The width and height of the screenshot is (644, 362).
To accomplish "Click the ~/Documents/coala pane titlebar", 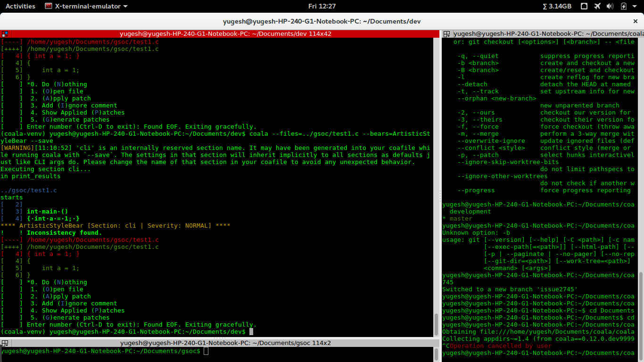I will pyautogui.click(x=548, y=34).
